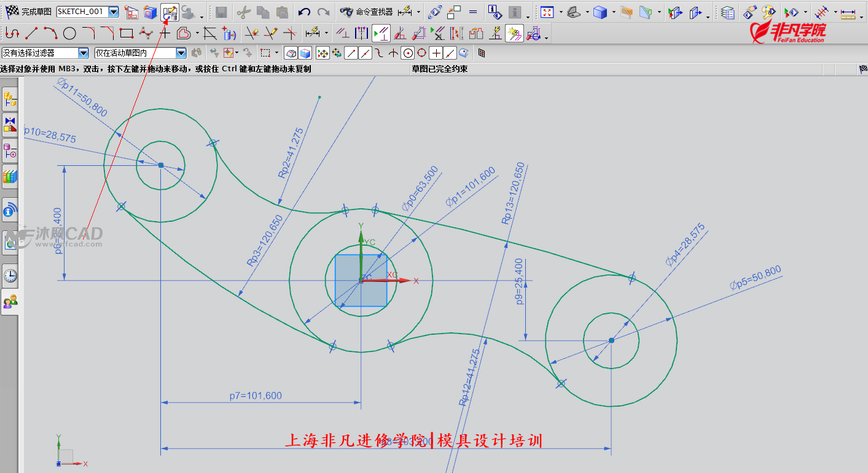The height and width of the screenshot is (473, 868).
Task: Select the Offset Curve tool
Action: pyautogui.click(x=184, y=33)
